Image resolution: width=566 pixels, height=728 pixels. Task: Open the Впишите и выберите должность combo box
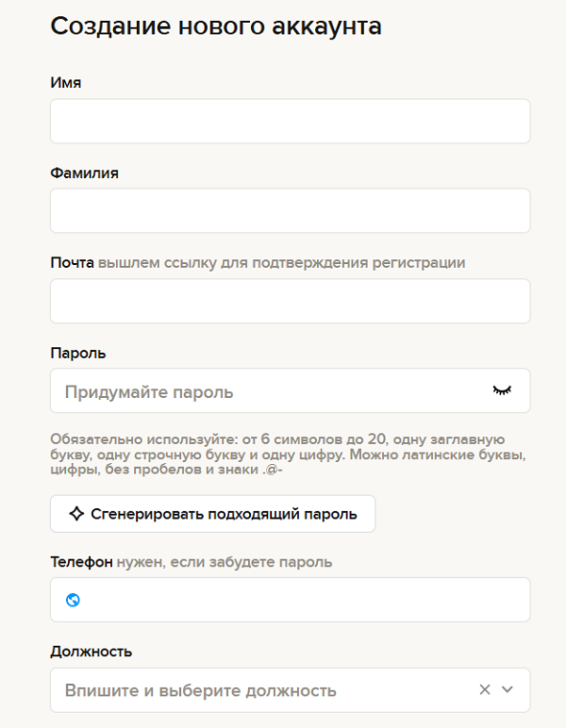click(x=264, y=690)
